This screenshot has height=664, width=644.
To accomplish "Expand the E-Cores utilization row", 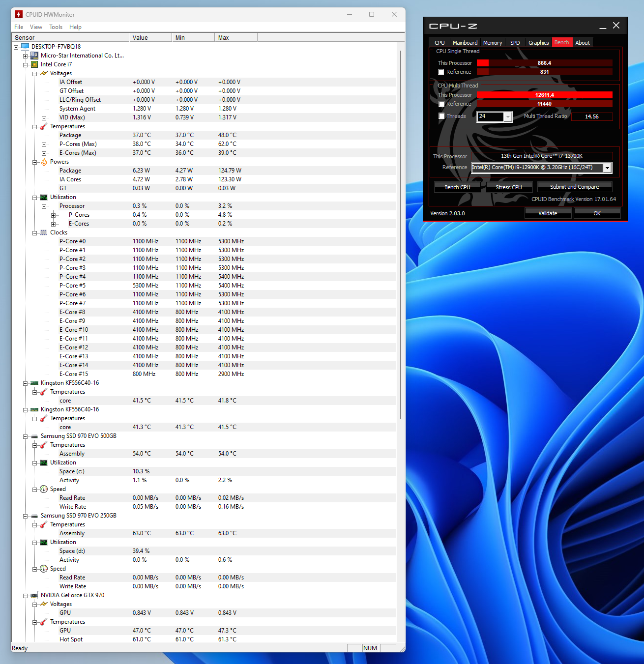I will tap(53, 224).
